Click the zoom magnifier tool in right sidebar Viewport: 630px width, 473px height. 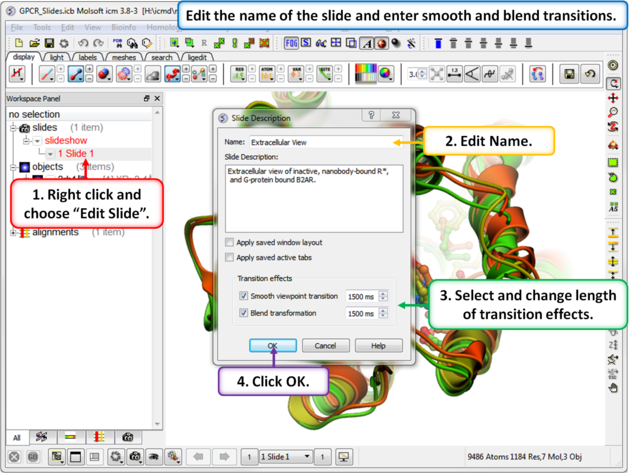point(613,113)
